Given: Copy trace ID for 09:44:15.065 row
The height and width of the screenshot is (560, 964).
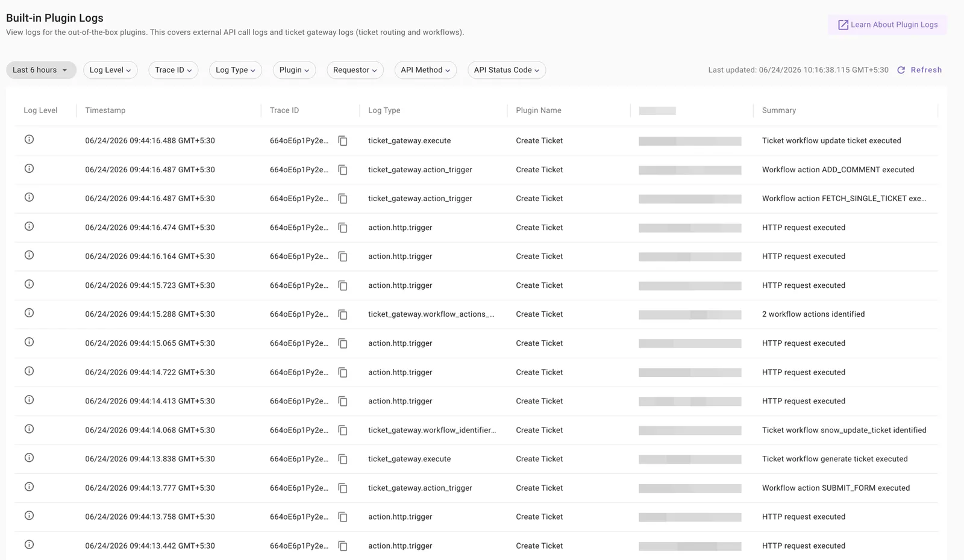Looking at the screenshot, I should click(343, 343).
